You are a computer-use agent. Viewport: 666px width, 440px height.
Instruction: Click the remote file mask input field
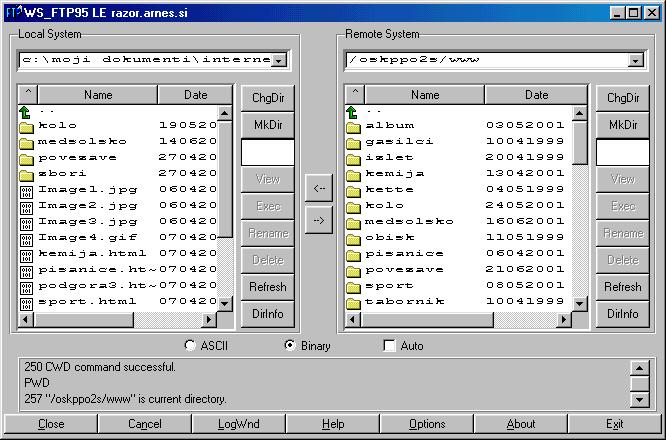(622, 152)
